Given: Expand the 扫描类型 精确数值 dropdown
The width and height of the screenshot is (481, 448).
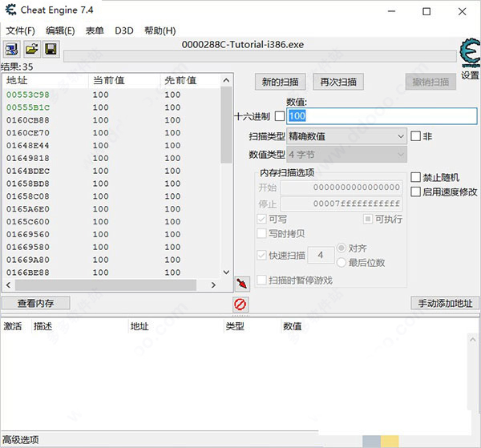Looking at the screenshot, I should pyautogui.click(x=346, y=136).
